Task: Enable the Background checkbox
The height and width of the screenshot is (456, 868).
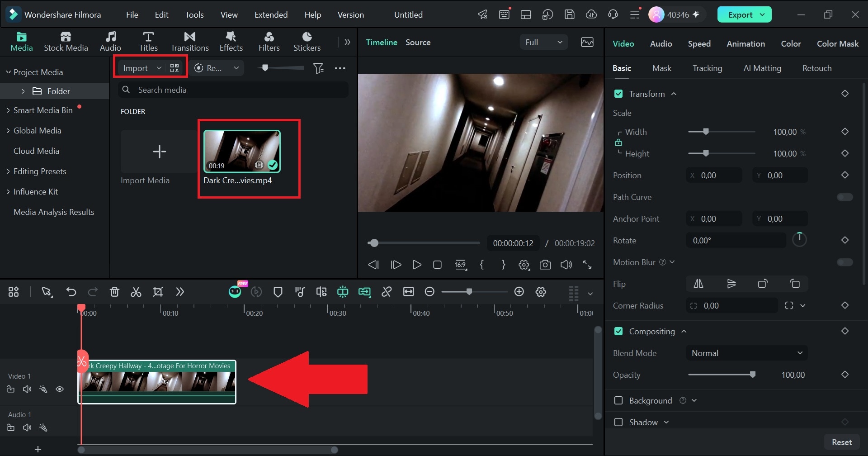Action: [618, 401]
